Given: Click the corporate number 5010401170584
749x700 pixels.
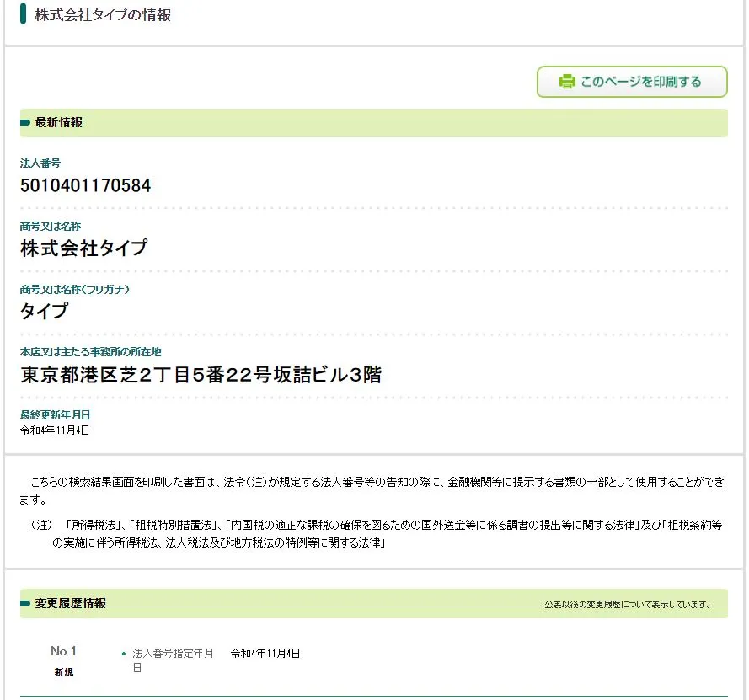Looking at the screenshot, I should (x=85, y=186).
